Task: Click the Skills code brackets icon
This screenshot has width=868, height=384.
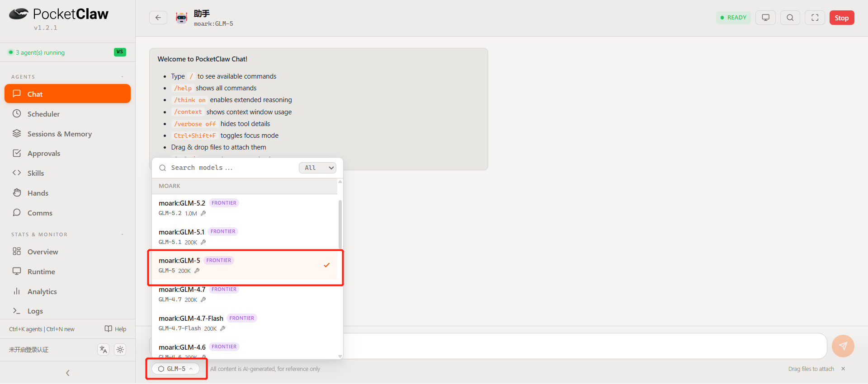Action: [17, 173]
